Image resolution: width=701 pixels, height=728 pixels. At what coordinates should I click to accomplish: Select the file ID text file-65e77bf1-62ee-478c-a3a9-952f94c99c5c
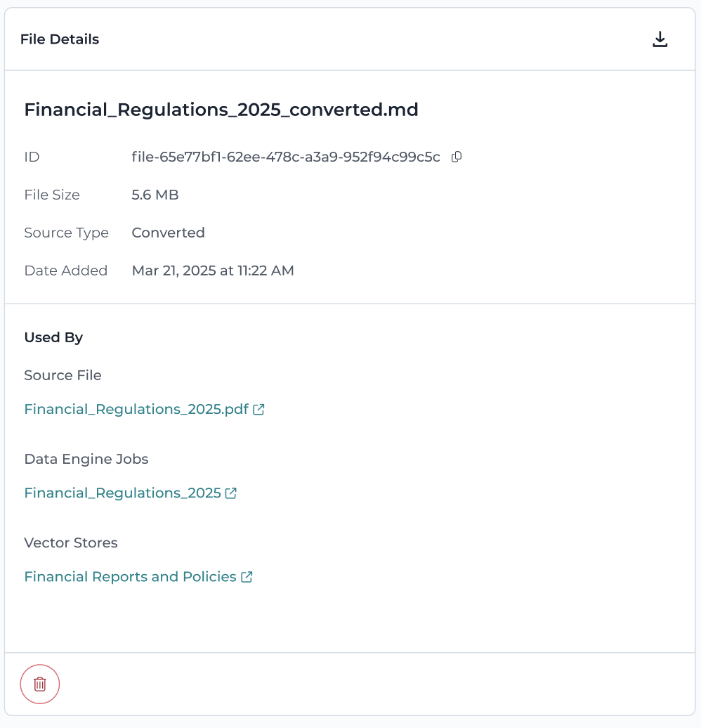pyautogui.click(x=285, y=157)
